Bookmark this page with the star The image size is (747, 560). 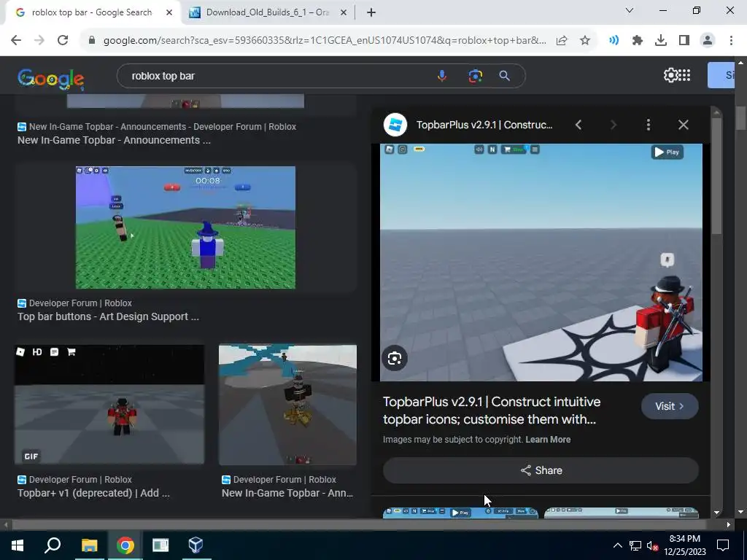[585, 41]
